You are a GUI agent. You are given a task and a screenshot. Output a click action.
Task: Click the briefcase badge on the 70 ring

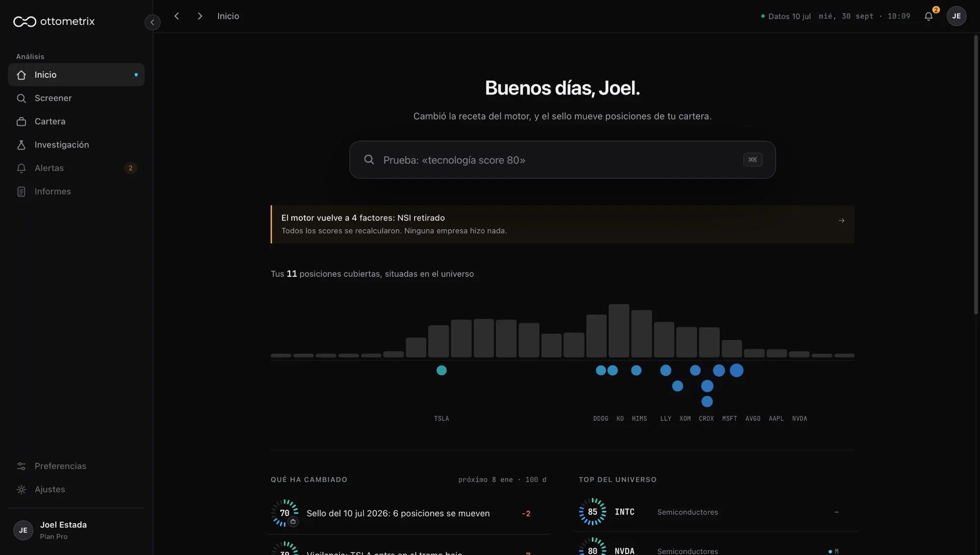pyautogui.click(x=293, y=522)
